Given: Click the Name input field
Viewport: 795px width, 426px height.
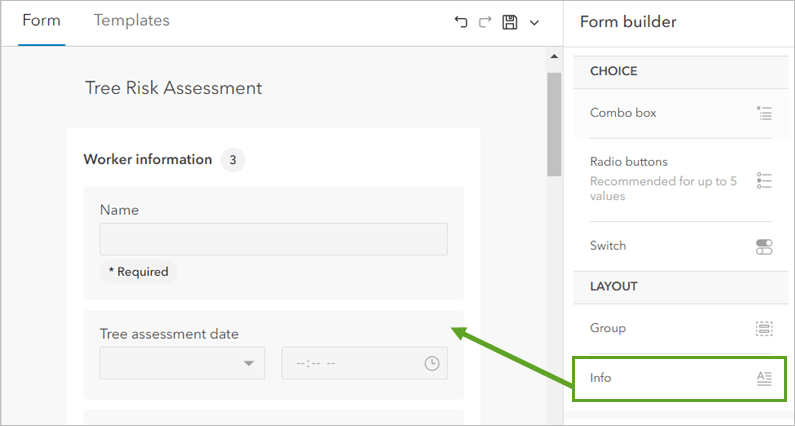Looking at the screenshot, I should point(274,239).
